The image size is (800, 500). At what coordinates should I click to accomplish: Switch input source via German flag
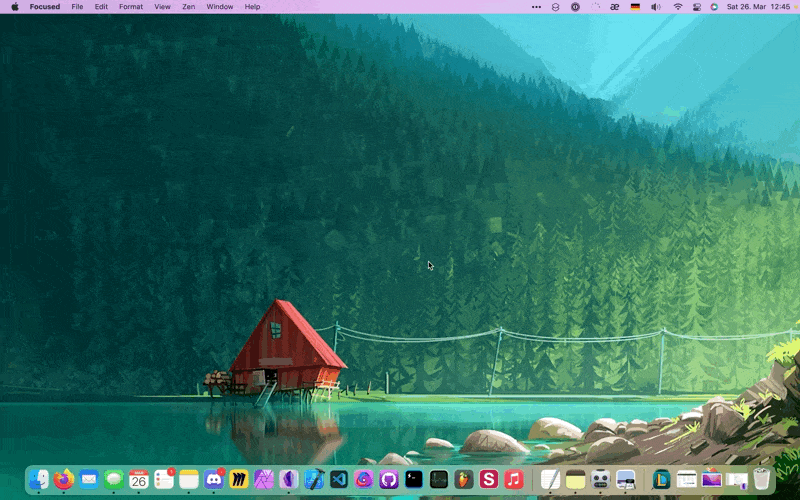coord(635,7)
